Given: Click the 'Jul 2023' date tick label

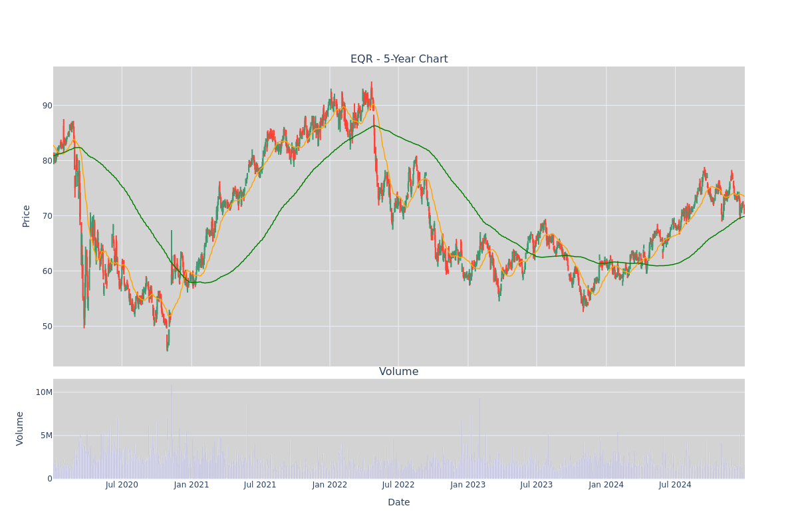Looking at the screenshot, I should click(x=537, y=485).
